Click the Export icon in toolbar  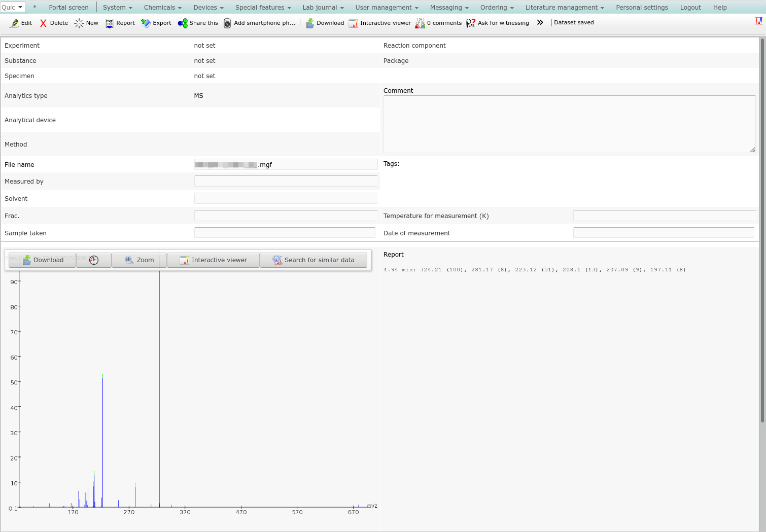coord(146,23)
